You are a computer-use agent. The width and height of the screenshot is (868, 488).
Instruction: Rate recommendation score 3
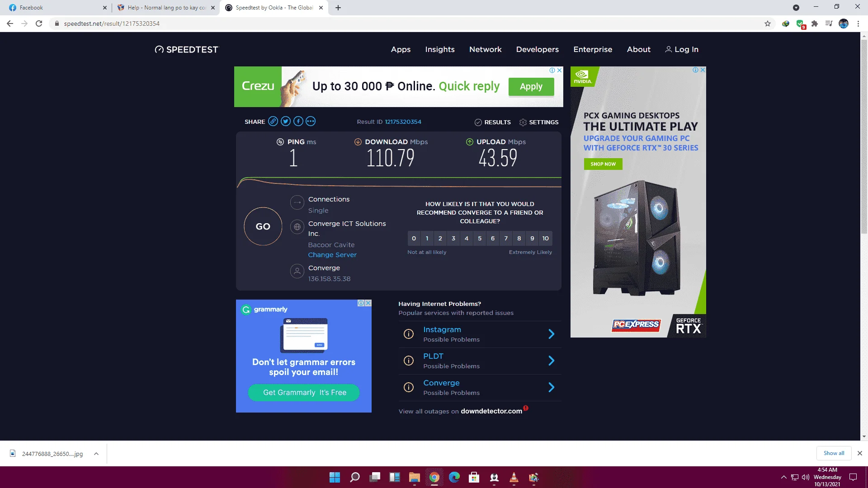tap(453, 238)
